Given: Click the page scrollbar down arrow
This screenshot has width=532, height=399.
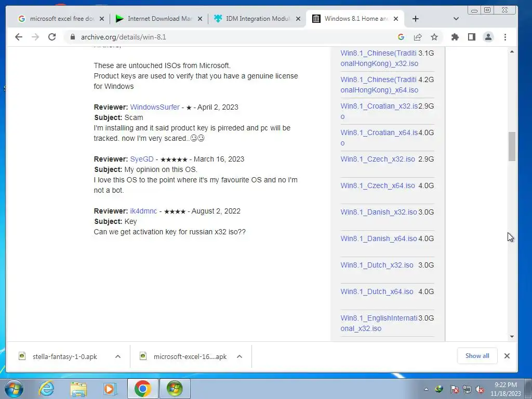Looking at the screenshot, I should point(512,337).
